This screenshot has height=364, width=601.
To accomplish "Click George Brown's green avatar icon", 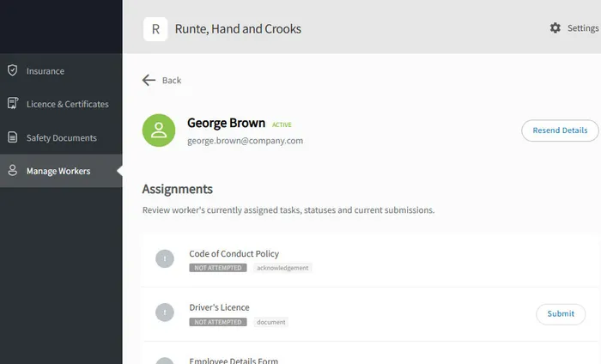I will tap(159, 130).
